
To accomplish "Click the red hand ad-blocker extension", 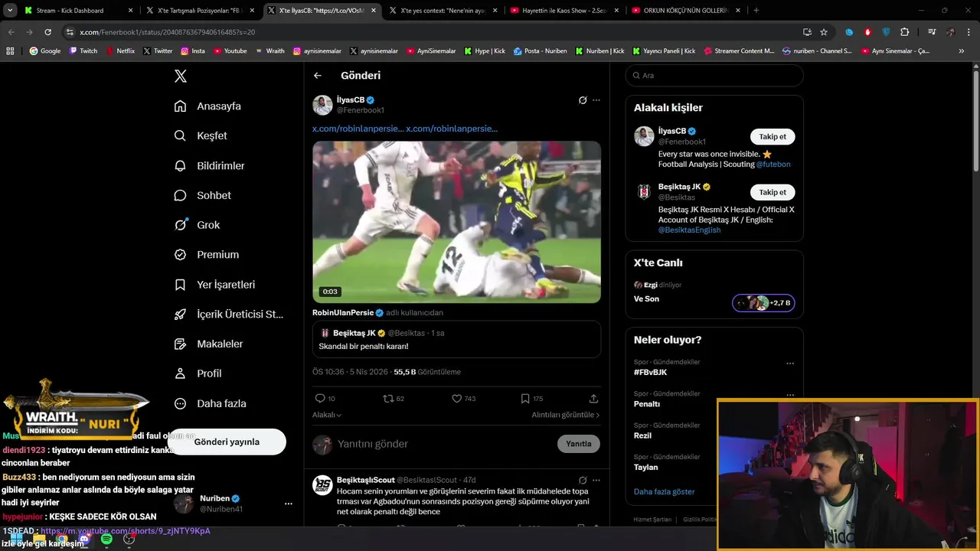I will pyautogui.click(x=867, y=32).
